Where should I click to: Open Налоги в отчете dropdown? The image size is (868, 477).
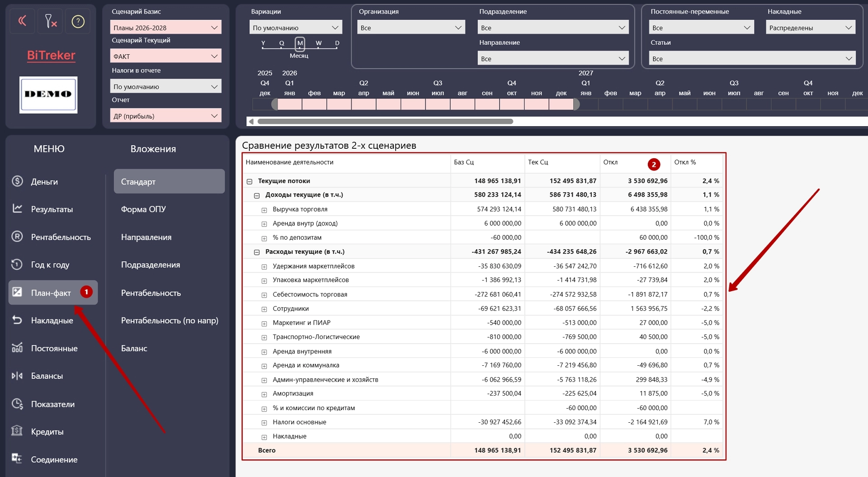pos(165,86)
